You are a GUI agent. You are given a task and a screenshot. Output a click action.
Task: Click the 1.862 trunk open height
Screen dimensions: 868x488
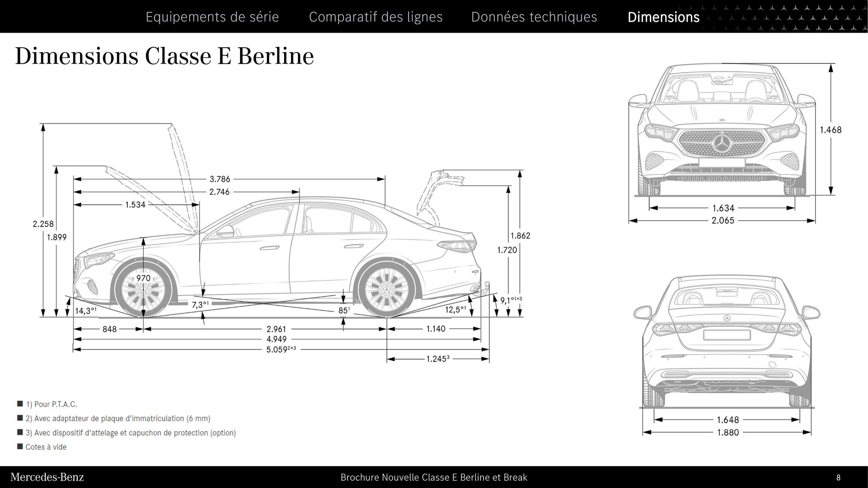point(520,235)
